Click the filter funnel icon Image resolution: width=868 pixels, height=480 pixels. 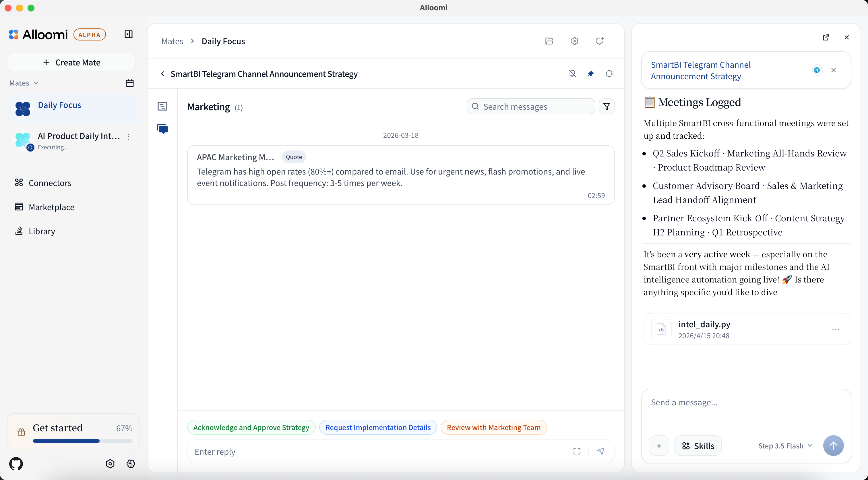pos(607,107)
